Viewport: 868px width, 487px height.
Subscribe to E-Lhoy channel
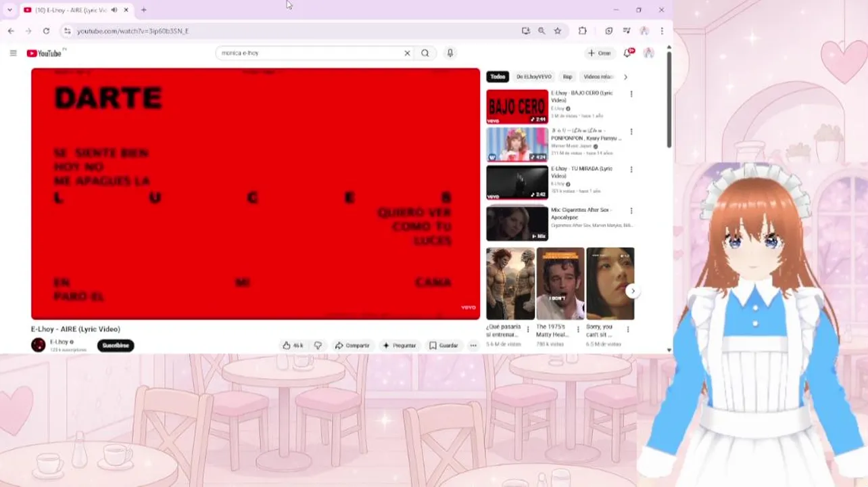pos(116,345)
